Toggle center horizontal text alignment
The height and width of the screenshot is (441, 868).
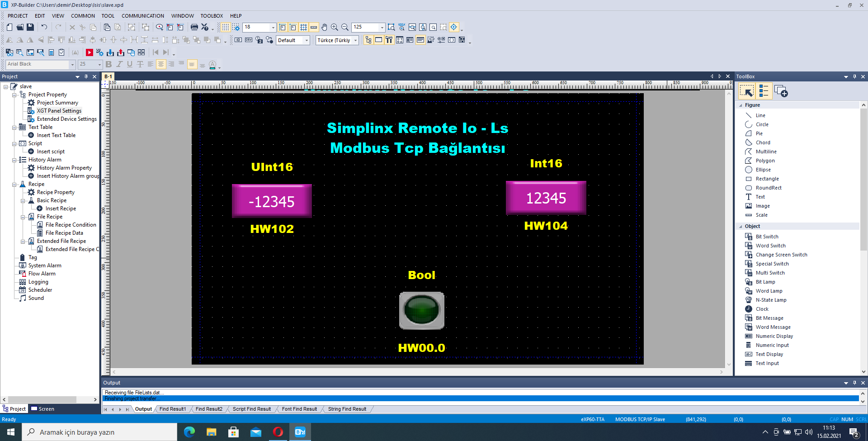click(x=161, y=64)
